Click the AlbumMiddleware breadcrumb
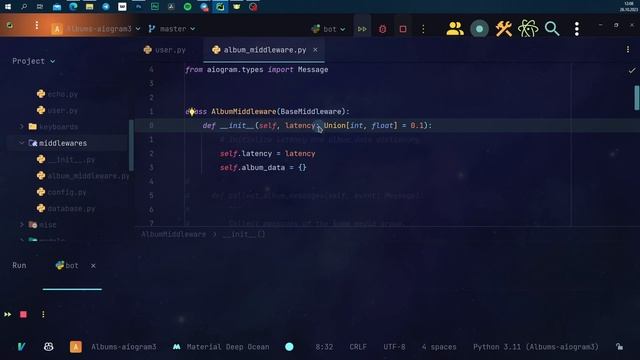This screenshot has height=360, width=640. coord(173,234)
